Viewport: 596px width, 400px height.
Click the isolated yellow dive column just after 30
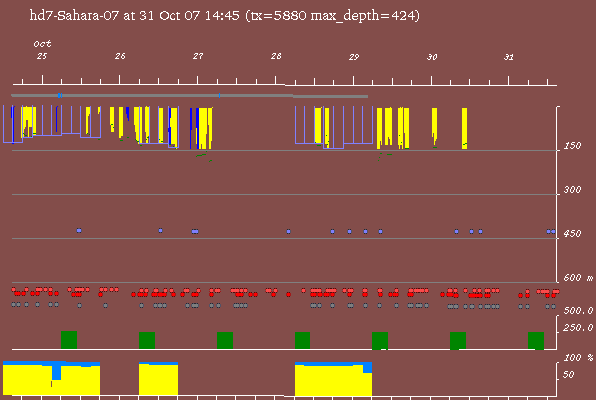click(434, 127)
